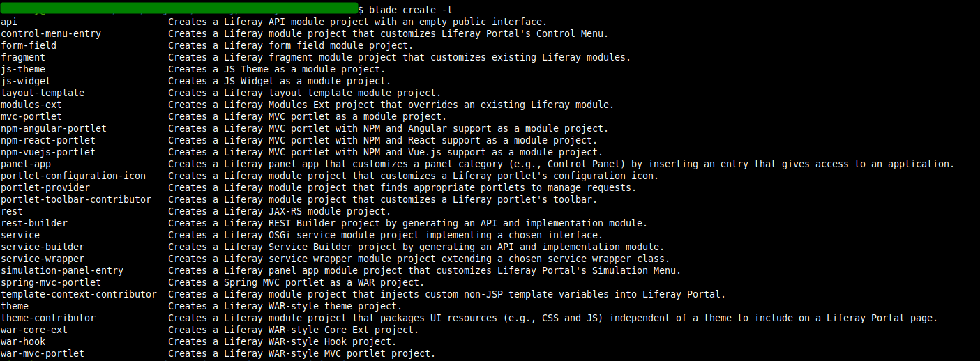Click 'Creates a Liferay WAR-style Hook project.'
Screen dimensions: 980x361
tap(282, 341)
